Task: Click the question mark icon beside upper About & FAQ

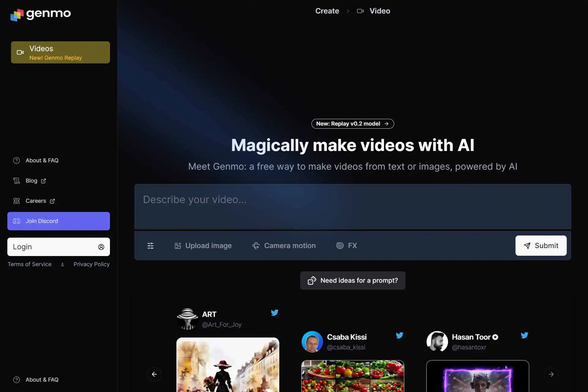Action: 17,160
